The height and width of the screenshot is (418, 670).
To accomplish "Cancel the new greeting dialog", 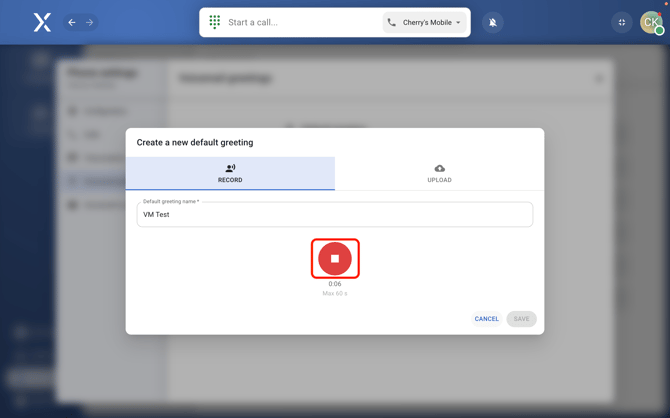I will pyautogui.click(x=487, y=319).
